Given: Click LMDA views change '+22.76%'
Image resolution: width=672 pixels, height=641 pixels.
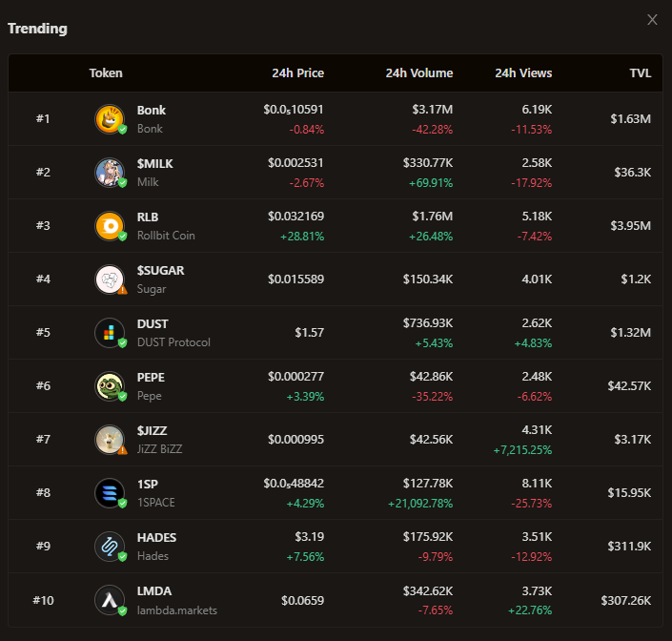Looking at the screenshot, I should click(530, 610).
